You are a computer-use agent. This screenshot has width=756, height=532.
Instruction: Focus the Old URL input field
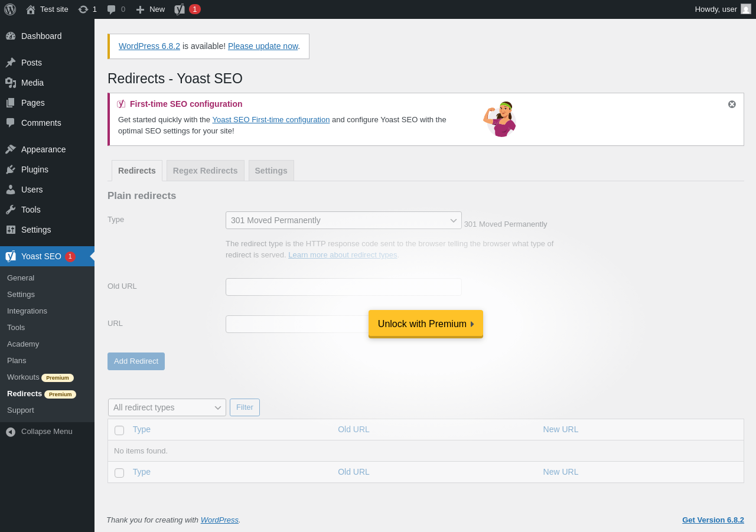pyautogui.click(x=344, y=287)
